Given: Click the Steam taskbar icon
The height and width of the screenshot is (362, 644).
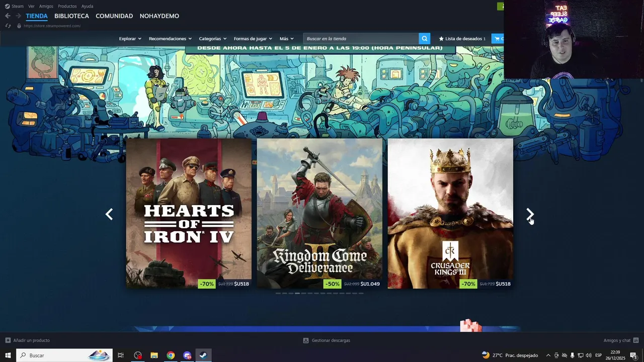Looking at the screenshot, I should tap(203, 355).
